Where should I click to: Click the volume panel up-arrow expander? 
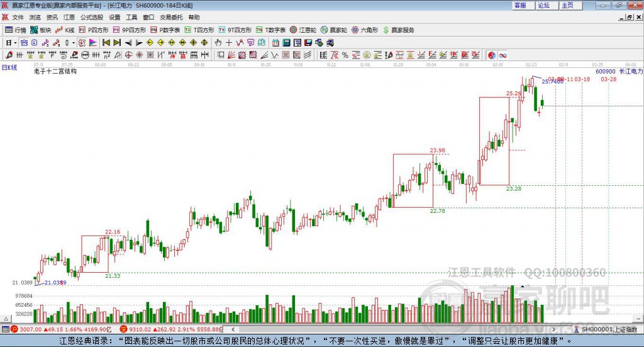point(6,319)
